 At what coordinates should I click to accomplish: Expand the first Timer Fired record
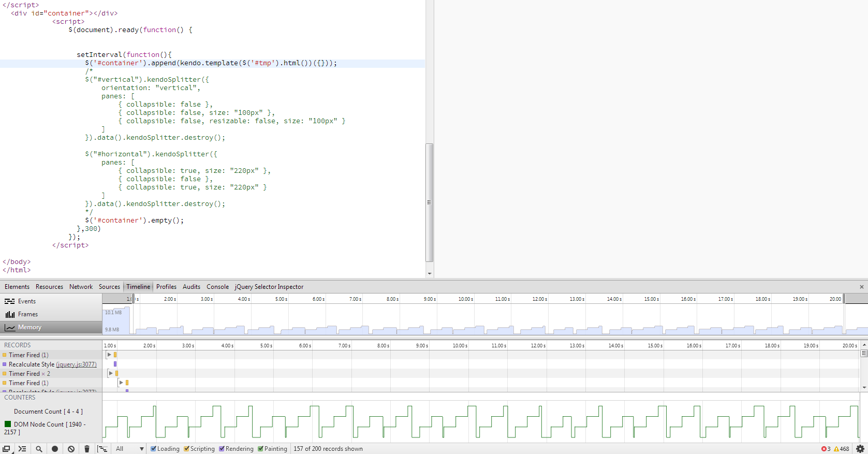coord(109,355)
